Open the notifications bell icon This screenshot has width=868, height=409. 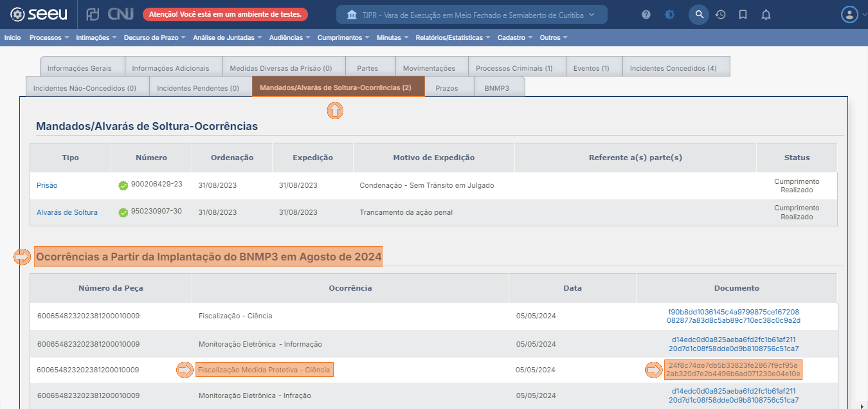click(x=766, y=14)
